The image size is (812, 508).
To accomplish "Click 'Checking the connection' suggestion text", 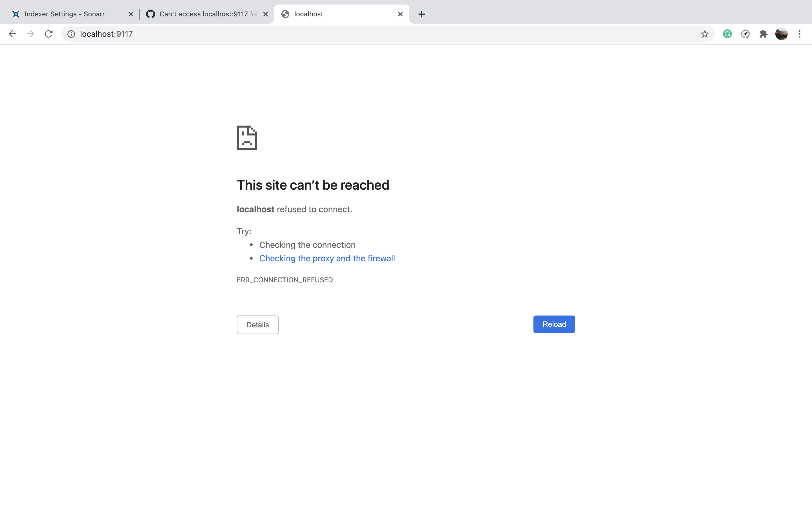I will 307,245.
